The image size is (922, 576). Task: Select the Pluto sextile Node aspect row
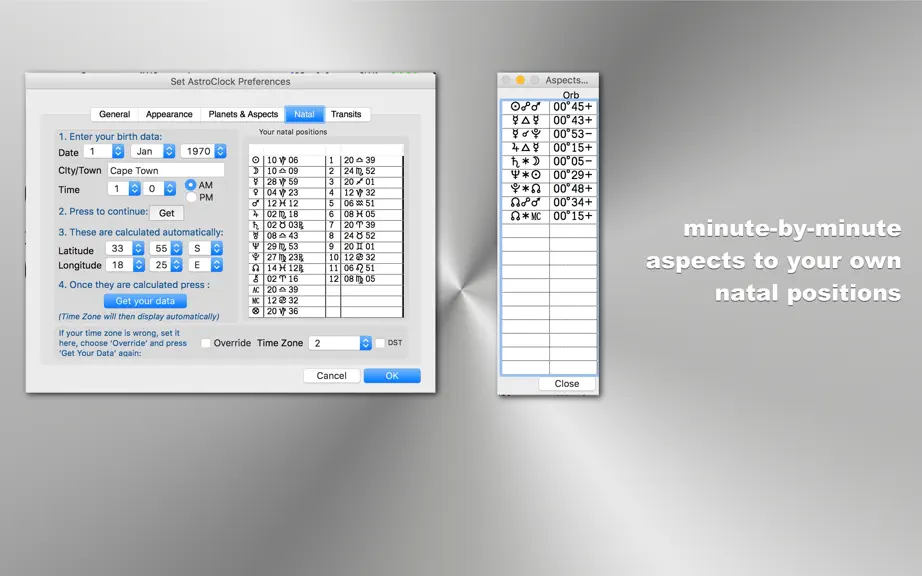click(549, 189)
